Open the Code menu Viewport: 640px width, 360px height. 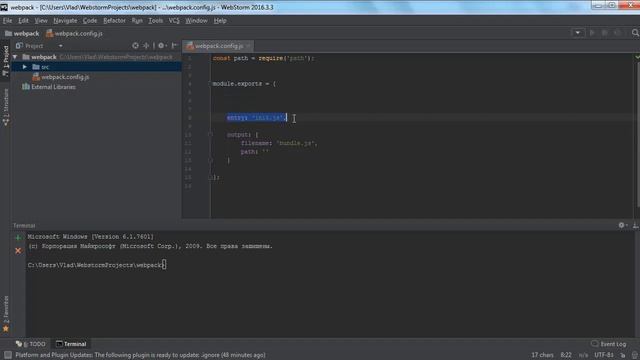tap(90, 20)
